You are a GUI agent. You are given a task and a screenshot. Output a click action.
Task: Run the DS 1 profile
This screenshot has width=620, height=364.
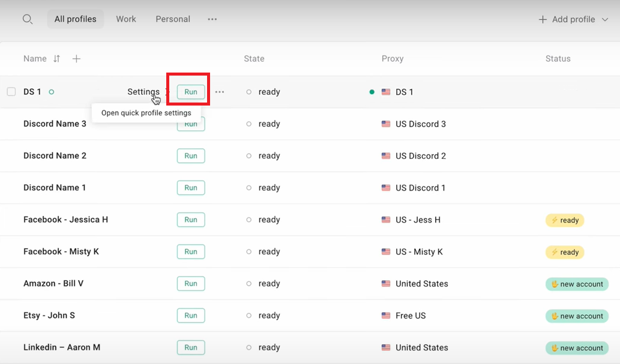tap(191, 92)
